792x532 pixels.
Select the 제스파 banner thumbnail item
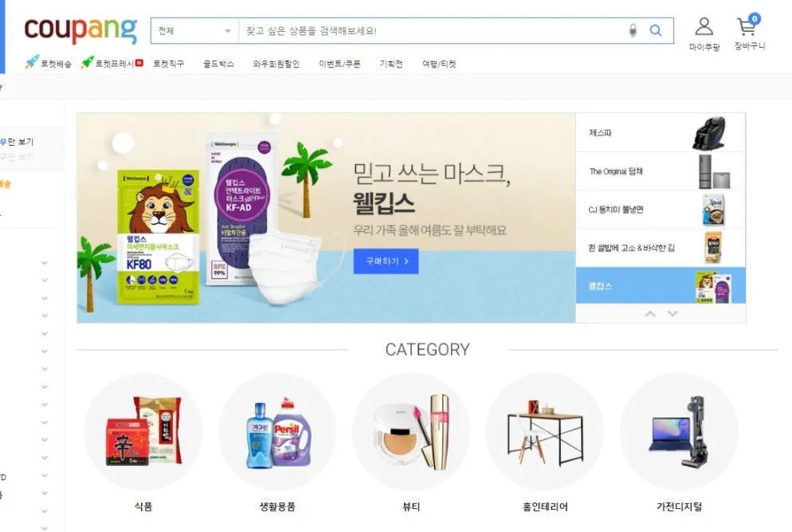coord(661,133)
